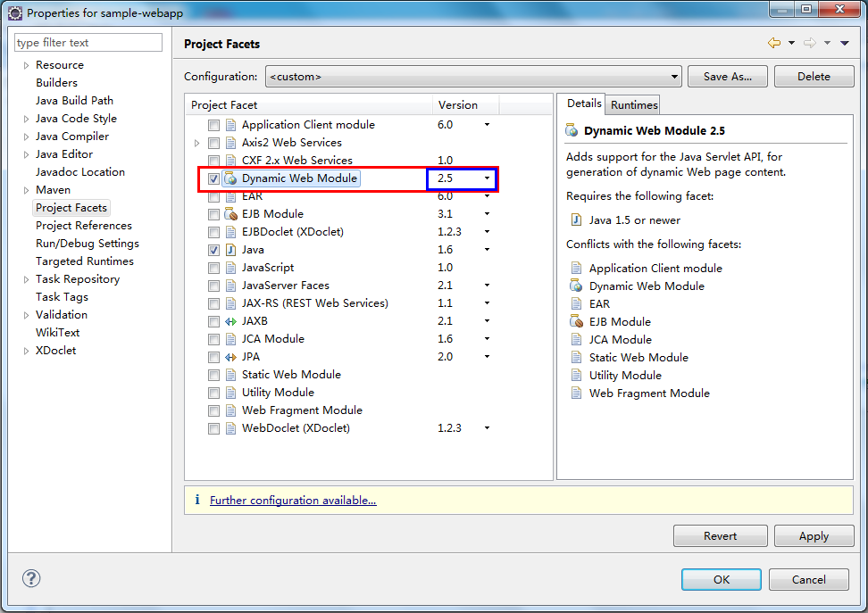The height and width of the screenshot is (613, 868).
Task: Open the back history dropdown arrow
Action: pos(791,43)
